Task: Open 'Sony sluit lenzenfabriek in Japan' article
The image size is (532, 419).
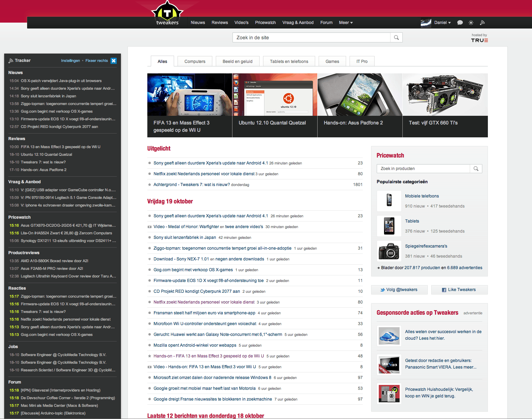Action: click(185, 237)
